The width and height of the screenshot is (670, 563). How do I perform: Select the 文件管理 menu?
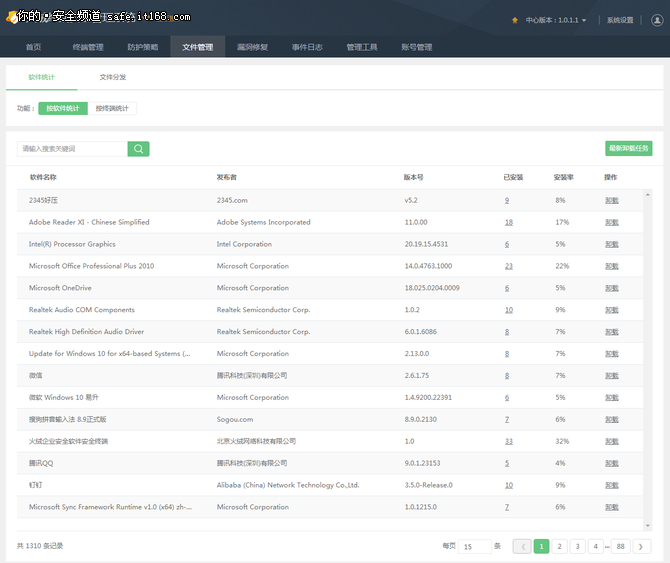(197, 47)
